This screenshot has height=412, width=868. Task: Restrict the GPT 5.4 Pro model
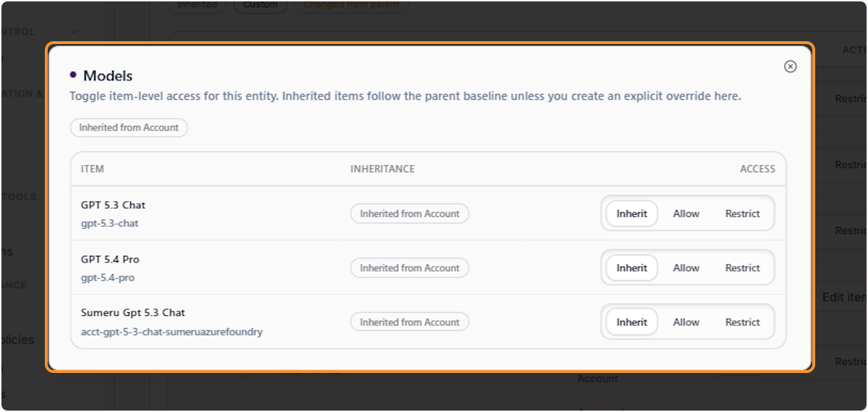tap(743, 268)
